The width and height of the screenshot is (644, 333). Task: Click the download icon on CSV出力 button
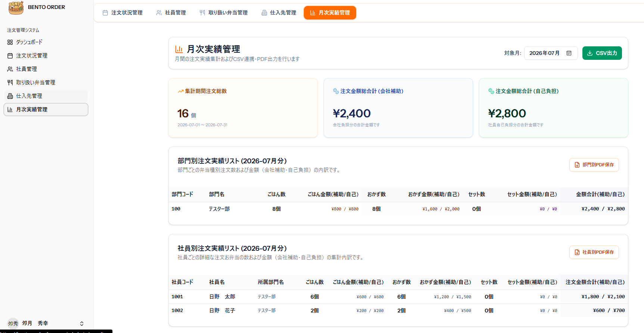[590, 53]
